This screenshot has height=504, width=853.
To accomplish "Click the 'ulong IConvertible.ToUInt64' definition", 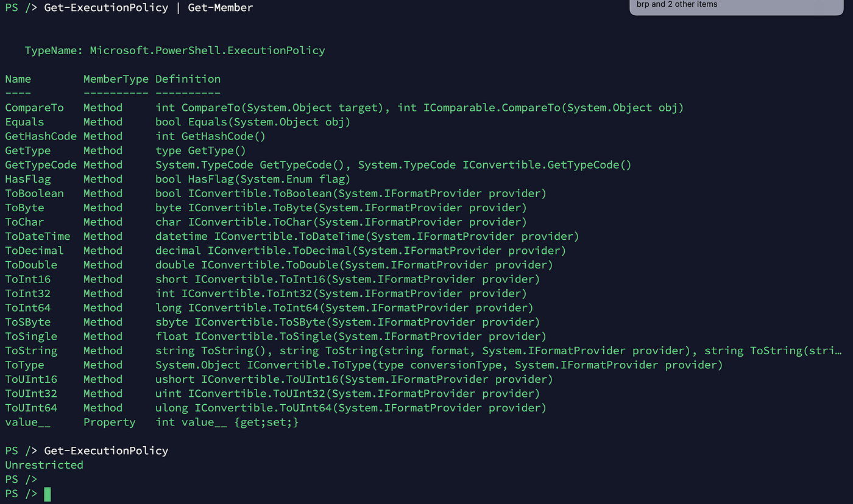I will click(x=351, y=408).
